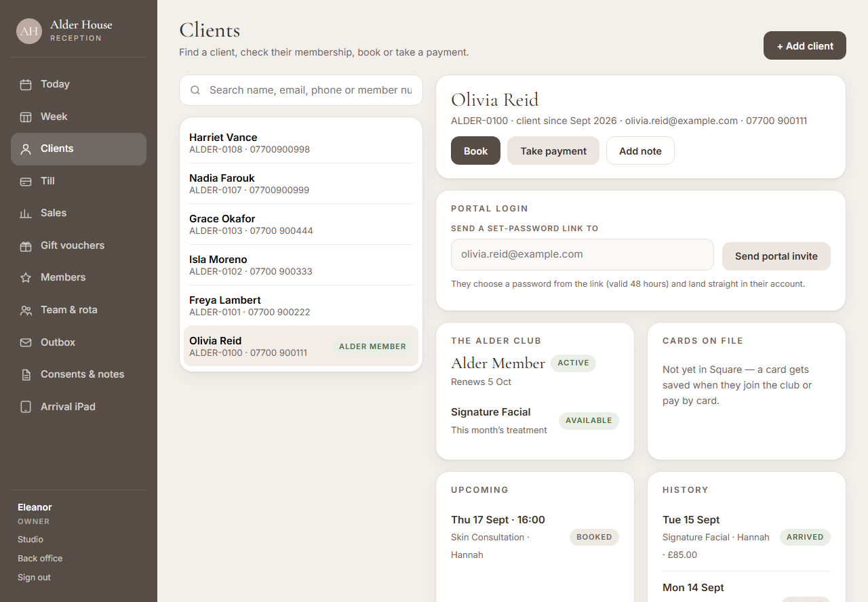868x602 pixels.
Task: Click the Thu 17 Sept · 16:00 appointment
Action: [535, 537]
